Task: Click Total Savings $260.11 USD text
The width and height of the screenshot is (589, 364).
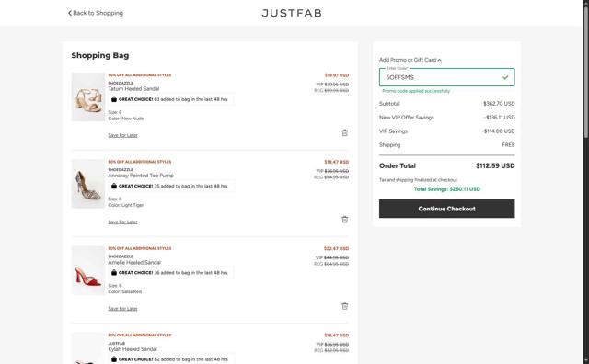Action: pyautogui.click(x=446, y=189)
